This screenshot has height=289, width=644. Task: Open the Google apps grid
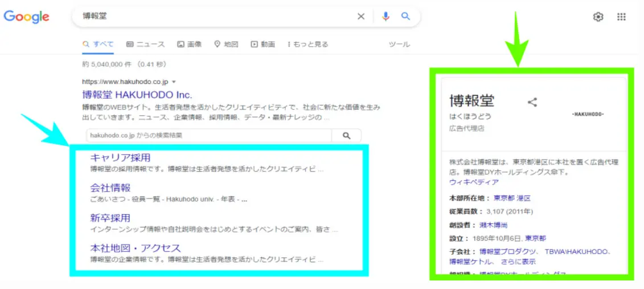[622, 17]
